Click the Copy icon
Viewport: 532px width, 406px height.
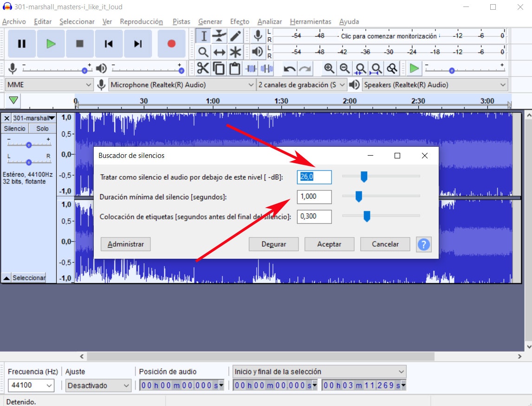[x=219, y=69]
